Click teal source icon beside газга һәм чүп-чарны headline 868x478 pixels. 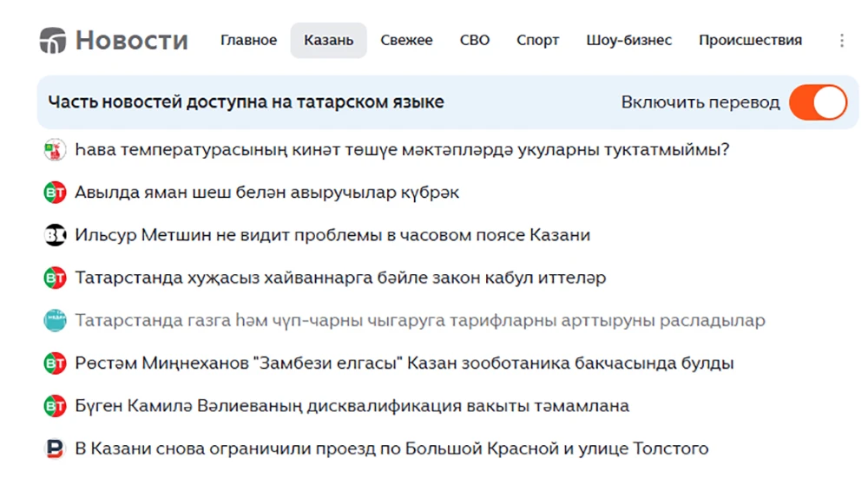coord(55,320)
